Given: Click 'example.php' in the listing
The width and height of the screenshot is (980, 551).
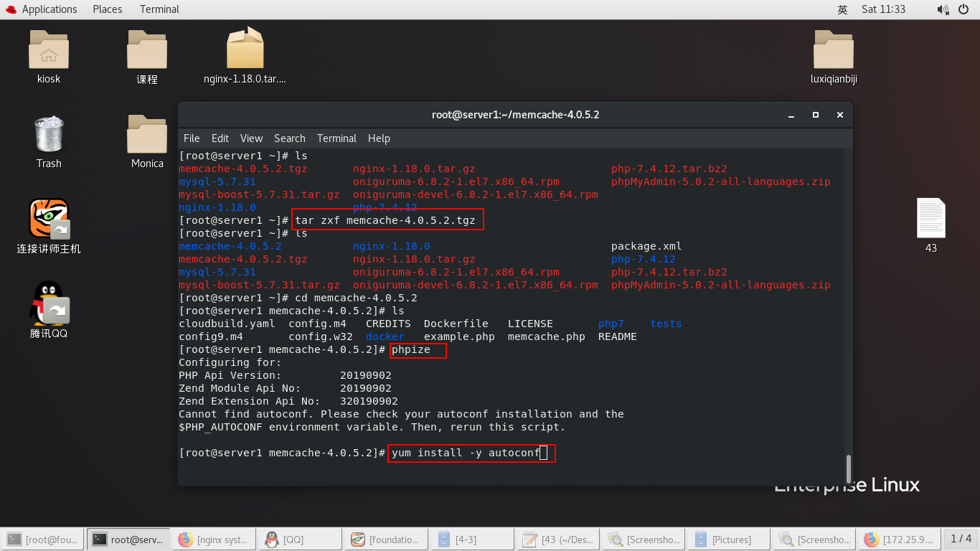Looking at the screenshot, I should coord(459,336).
